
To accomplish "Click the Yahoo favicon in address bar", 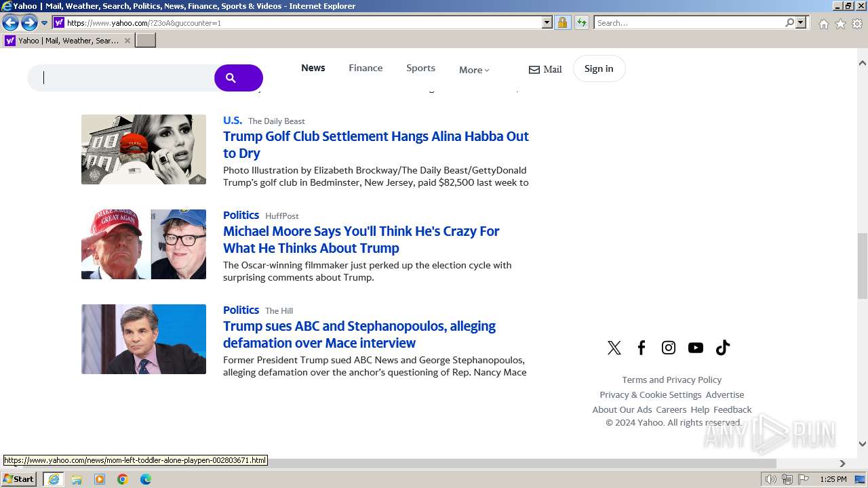I will click(x=59, y=22).
